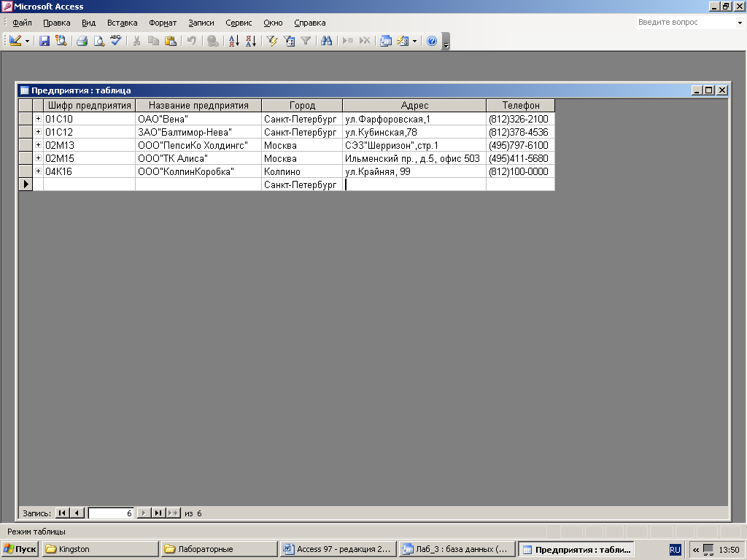Click the delete record toolbar icon

click(x=365, y=41)
